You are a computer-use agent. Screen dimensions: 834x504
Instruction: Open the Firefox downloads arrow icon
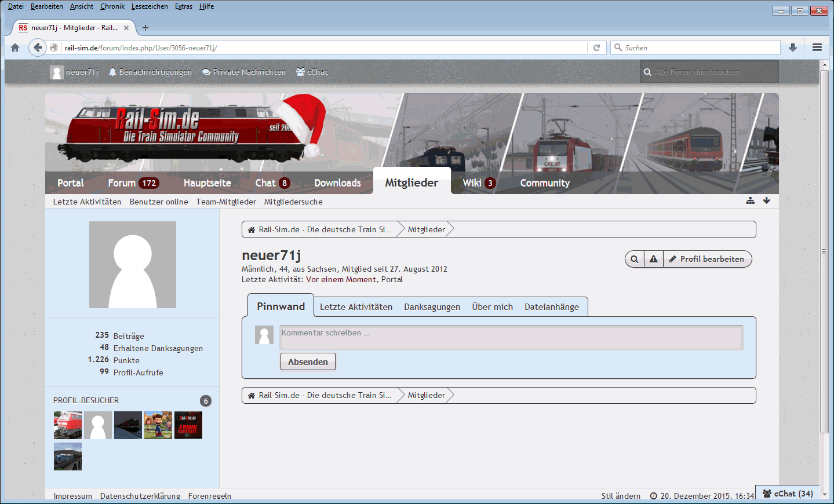pyautogui.click(x=793, y=48)
